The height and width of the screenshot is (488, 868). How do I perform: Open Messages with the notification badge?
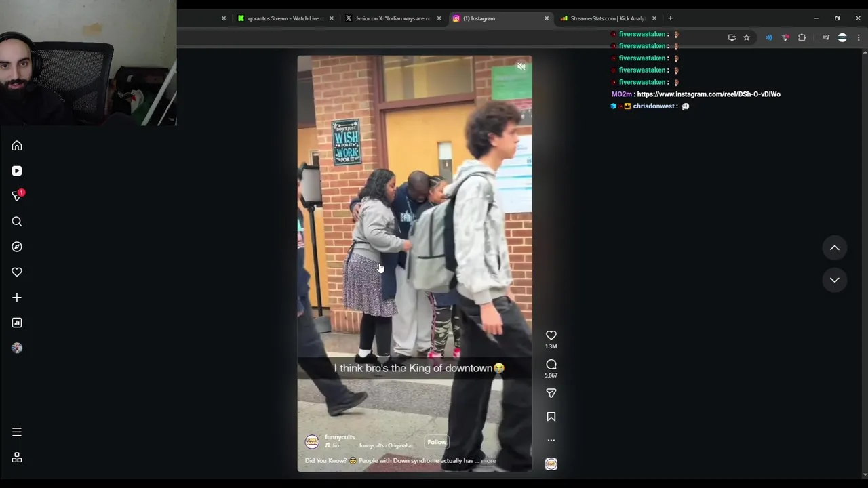click(x=17, y=196)
